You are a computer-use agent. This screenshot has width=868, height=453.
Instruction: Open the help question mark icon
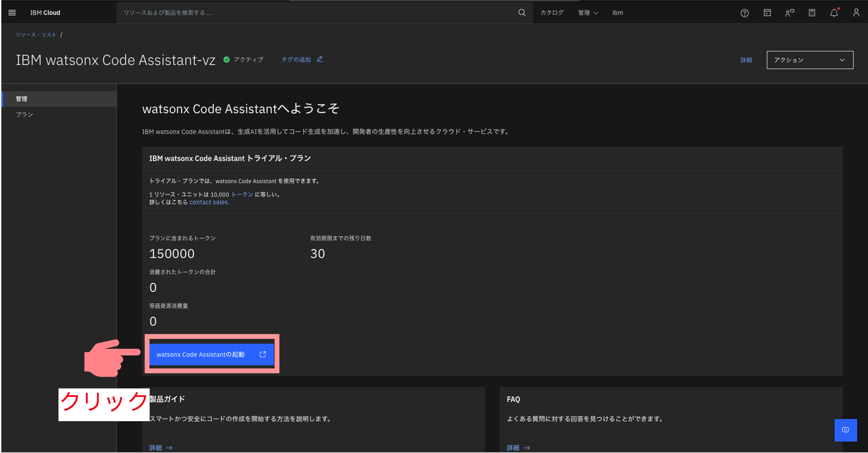tap(744, 13)
